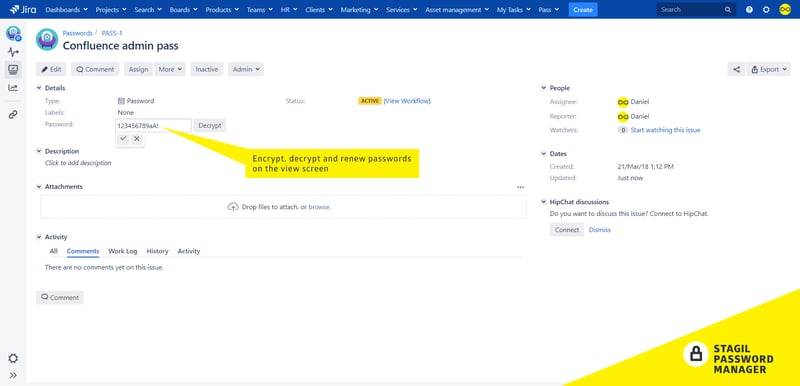This screenshot has height=386, width=800.
Task: Open the HR menu
Action: point(289,10)
